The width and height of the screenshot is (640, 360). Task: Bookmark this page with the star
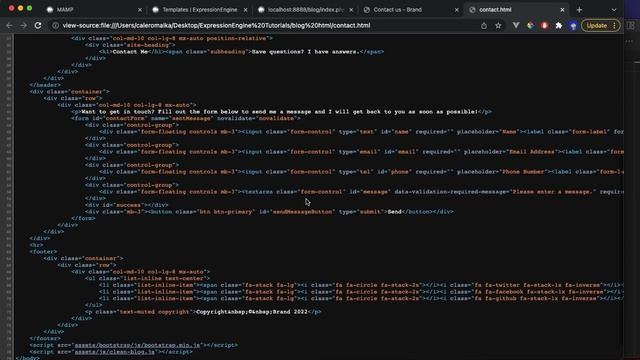(498, 25)
